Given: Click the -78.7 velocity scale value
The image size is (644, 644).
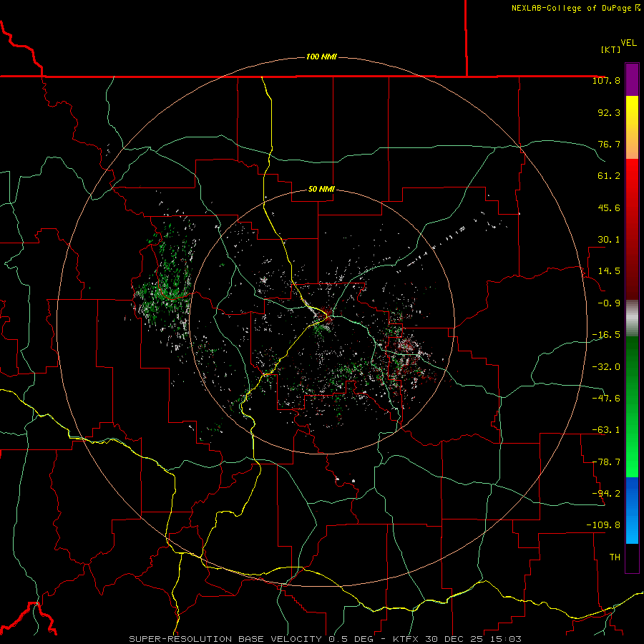Looking at the screenshot, I should tap(606, 462).
